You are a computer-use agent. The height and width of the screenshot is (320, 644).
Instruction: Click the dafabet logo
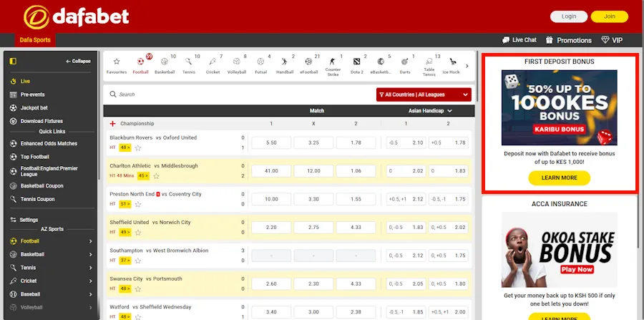click(x=77, y=17)
